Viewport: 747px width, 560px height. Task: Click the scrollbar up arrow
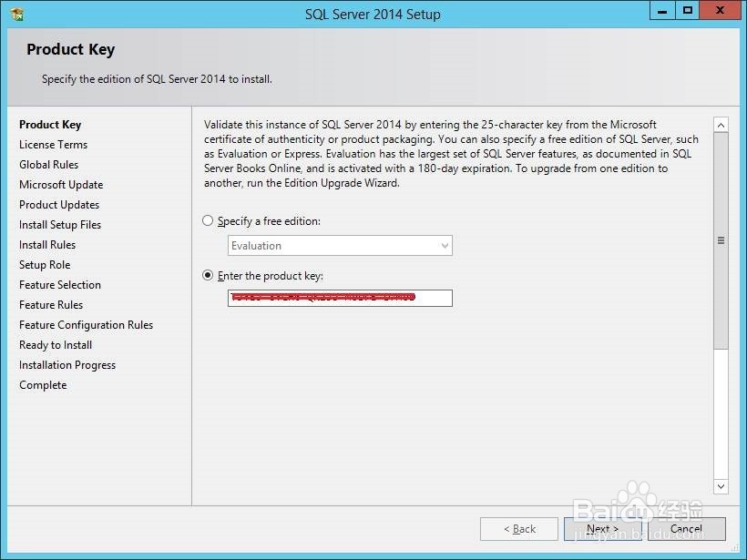click(x=721, y=126)
